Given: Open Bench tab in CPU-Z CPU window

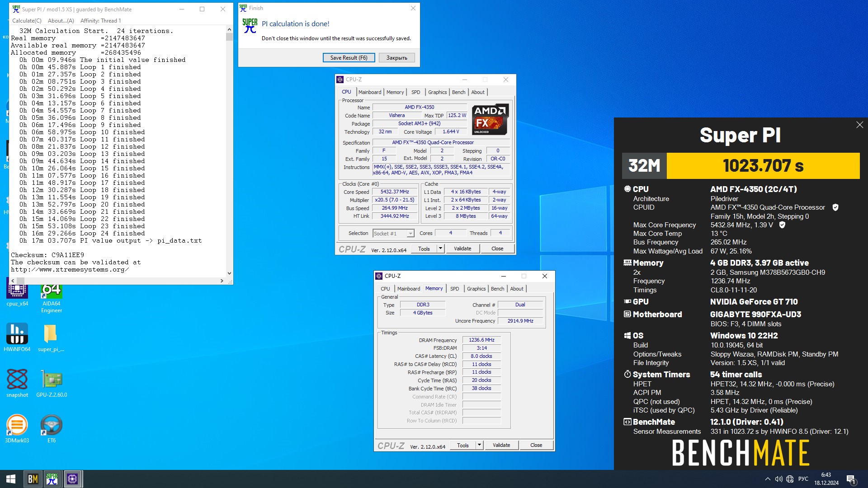Looking at the screenshot, I should (x=458, y=92).
